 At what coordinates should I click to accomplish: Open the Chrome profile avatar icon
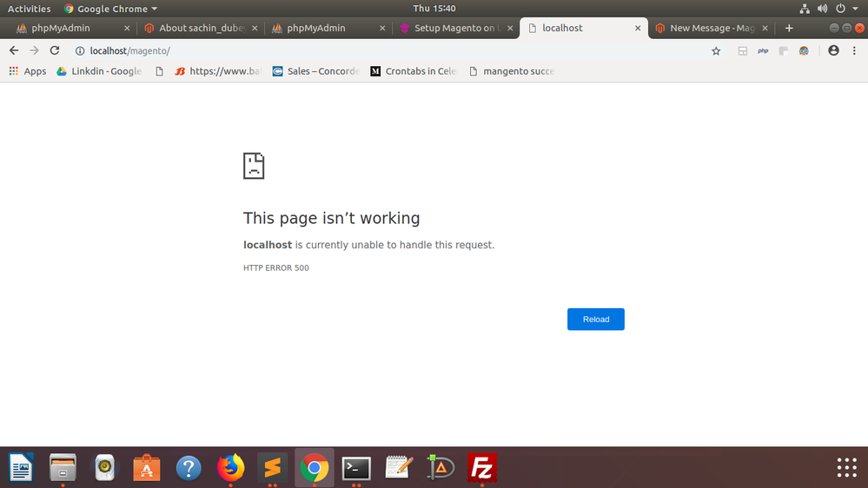point(833,51)
